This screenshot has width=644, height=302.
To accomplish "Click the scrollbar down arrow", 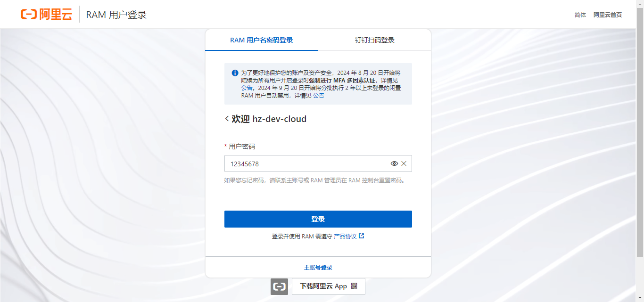I will [x=640, y=298].
